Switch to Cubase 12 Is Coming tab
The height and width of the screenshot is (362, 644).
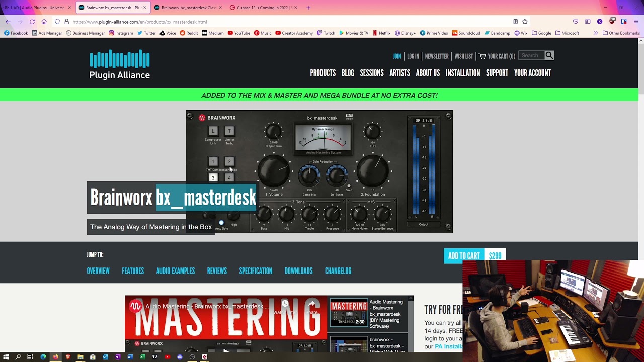pyautogui.click(x=264, y=8)
